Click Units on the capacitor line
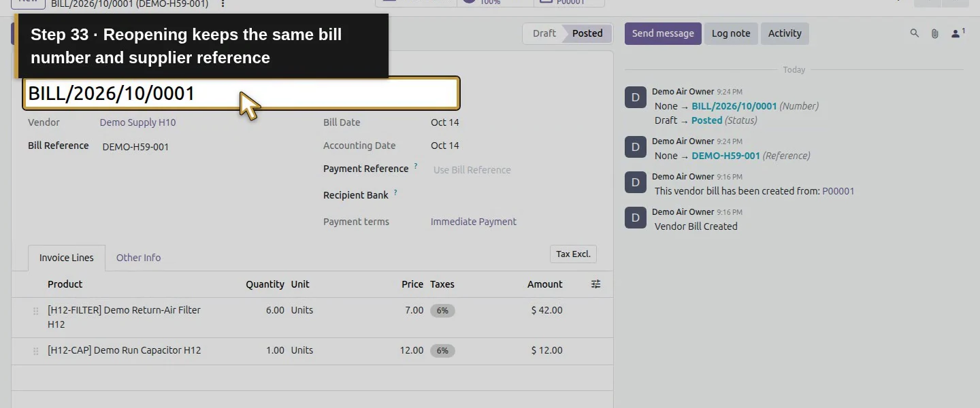The height and width of the screenshot is (408, 980). point(302,350)
